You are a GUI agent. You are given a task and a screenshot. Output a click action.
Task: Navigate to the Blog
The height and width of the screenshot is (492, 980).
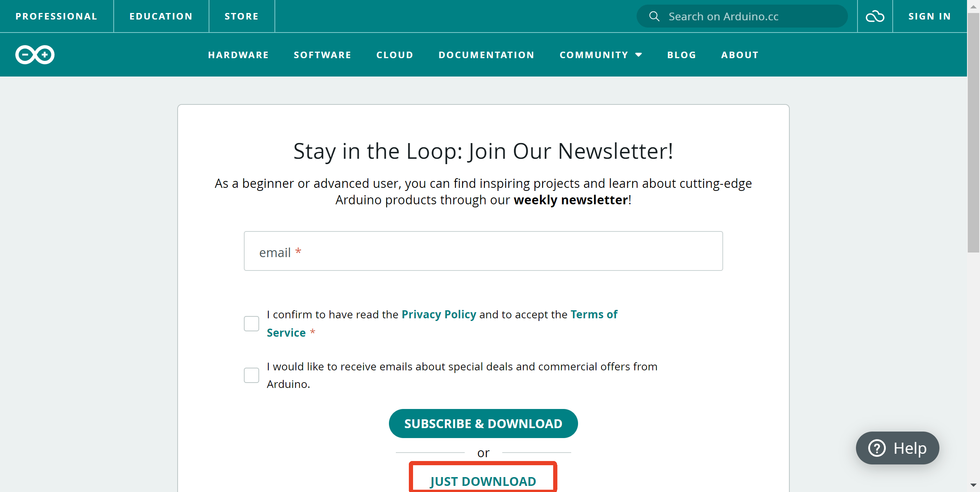coord(681,55)
